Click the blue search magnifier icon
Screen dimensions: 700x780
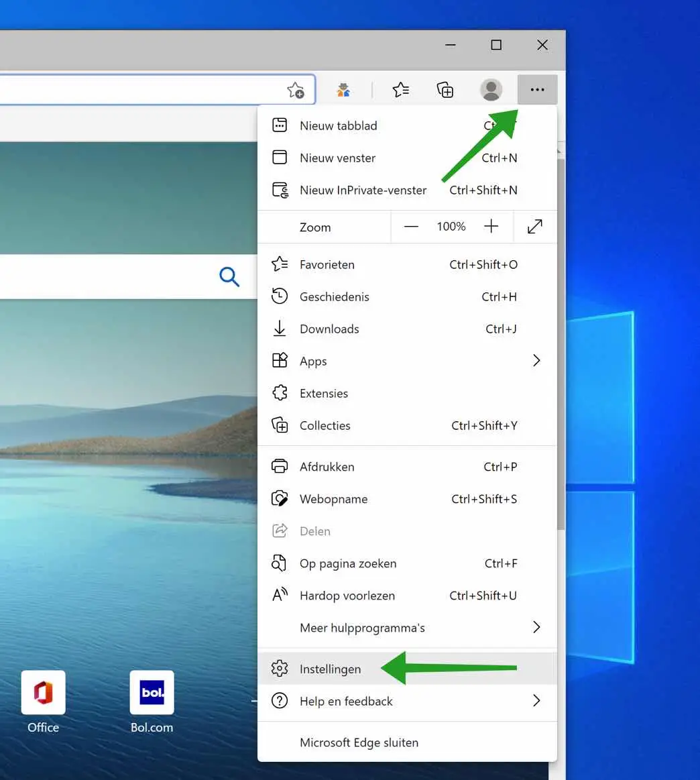(x=229, y=276)
